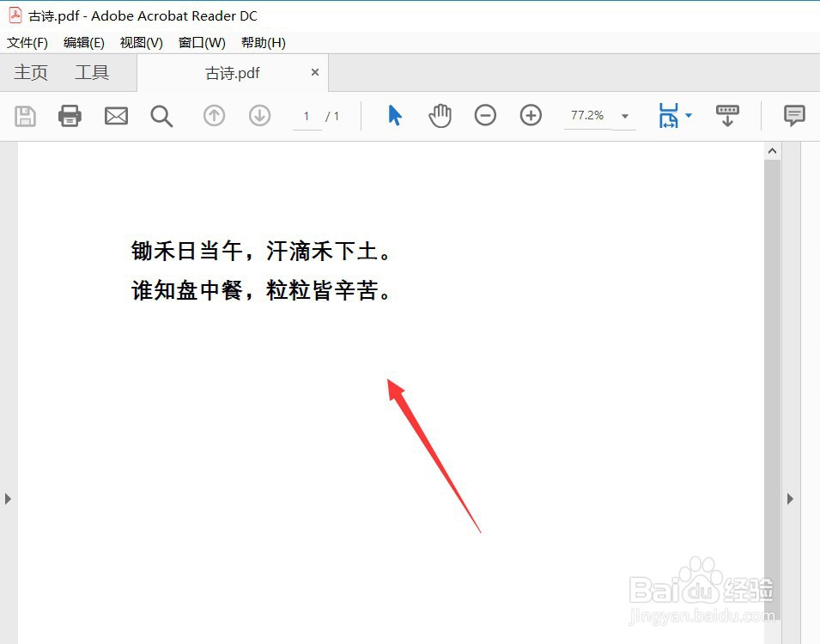This screenshot has height=644, width=820.
Task: Select the 古诗.pdf document tab
Action: coord(232,73)
